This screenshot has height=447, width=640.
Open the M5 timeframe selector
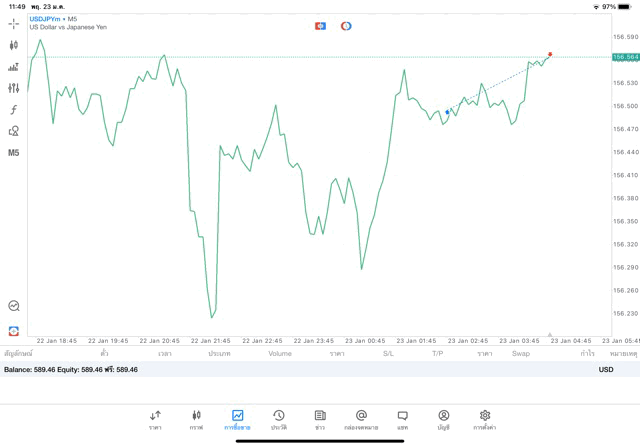coord(13,153)
